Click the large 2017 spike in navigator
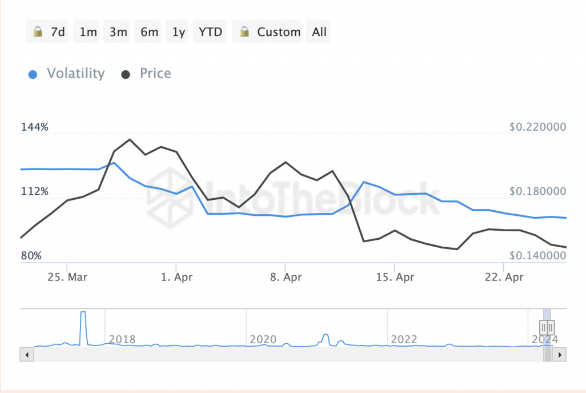 [83, 328]
